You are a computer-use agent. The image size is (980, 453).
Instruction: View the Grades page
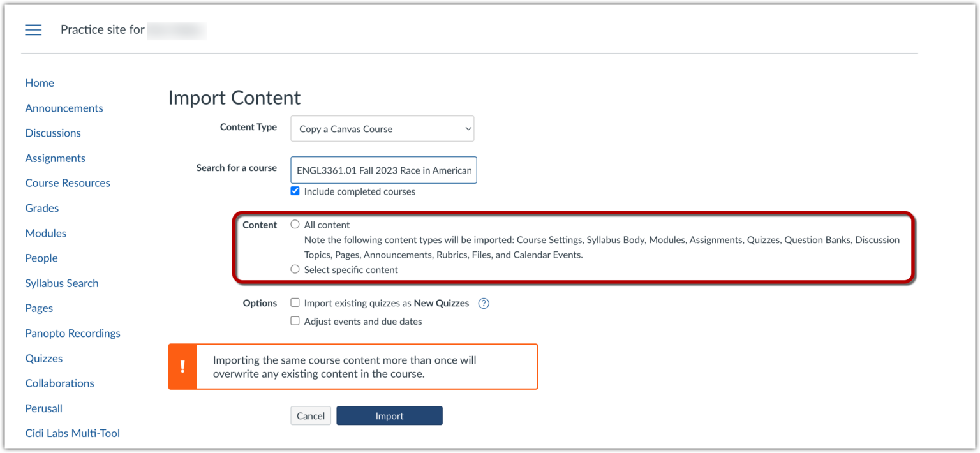point(41,208)
